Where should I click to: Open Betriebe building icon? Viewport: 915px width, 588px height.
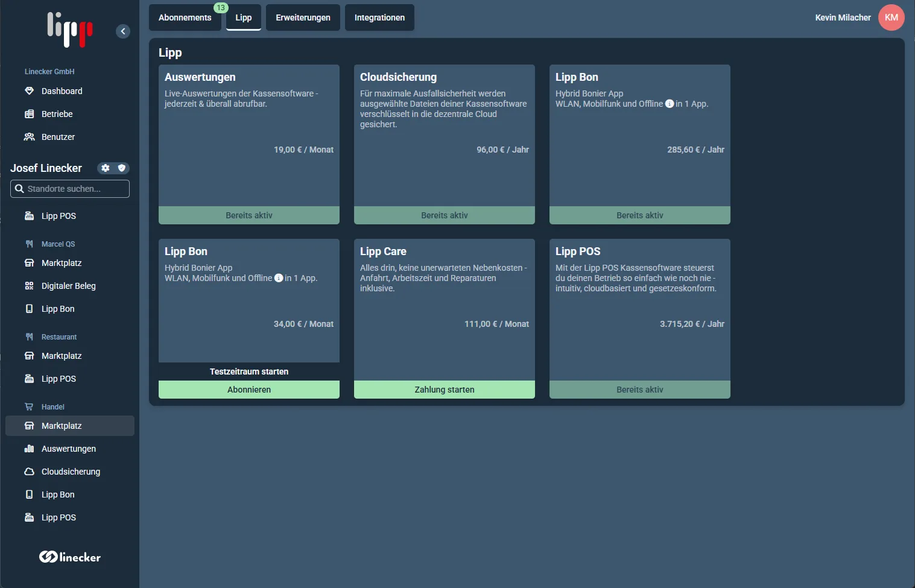pos(29,114)
